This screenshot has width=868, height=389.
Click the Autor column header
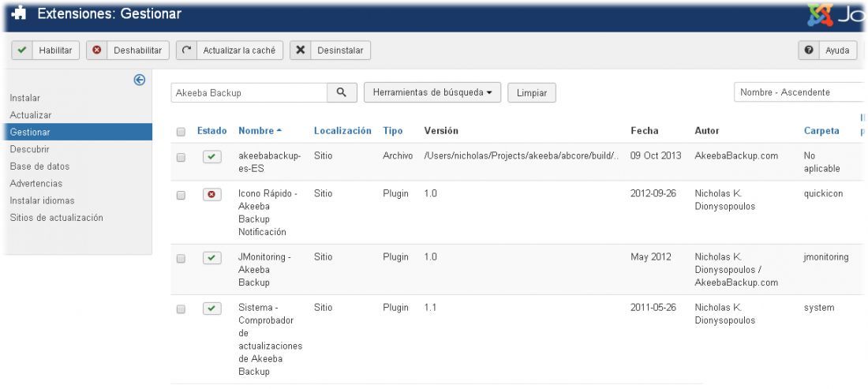pyautogui.click(x=707, y=131)
